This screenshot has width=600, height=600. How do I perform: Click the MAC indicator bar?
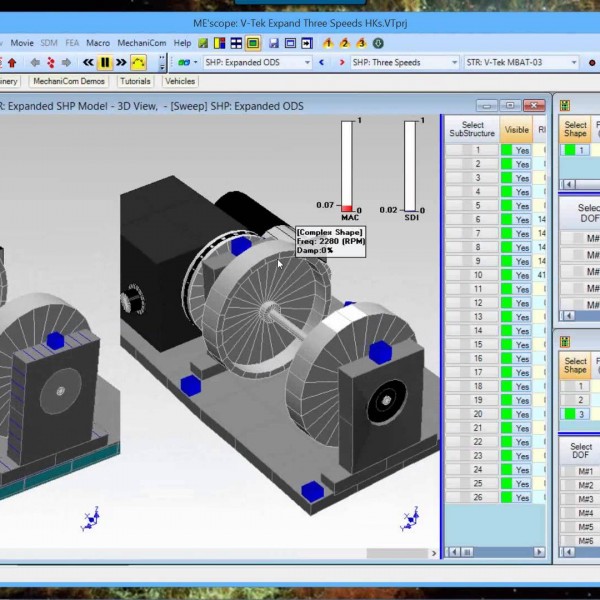pos(347,164)
